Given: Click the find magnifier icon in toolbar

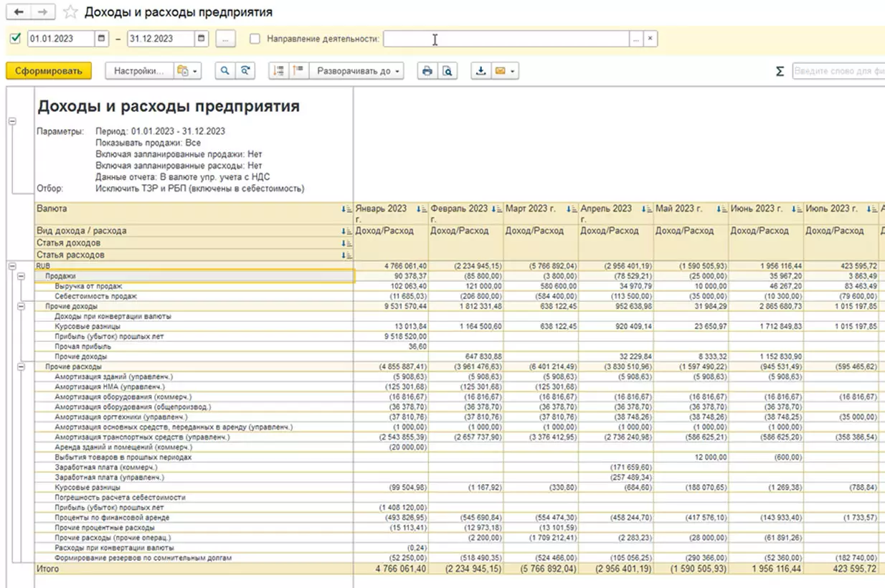Looking at the screenshot, I should [224, 71].
